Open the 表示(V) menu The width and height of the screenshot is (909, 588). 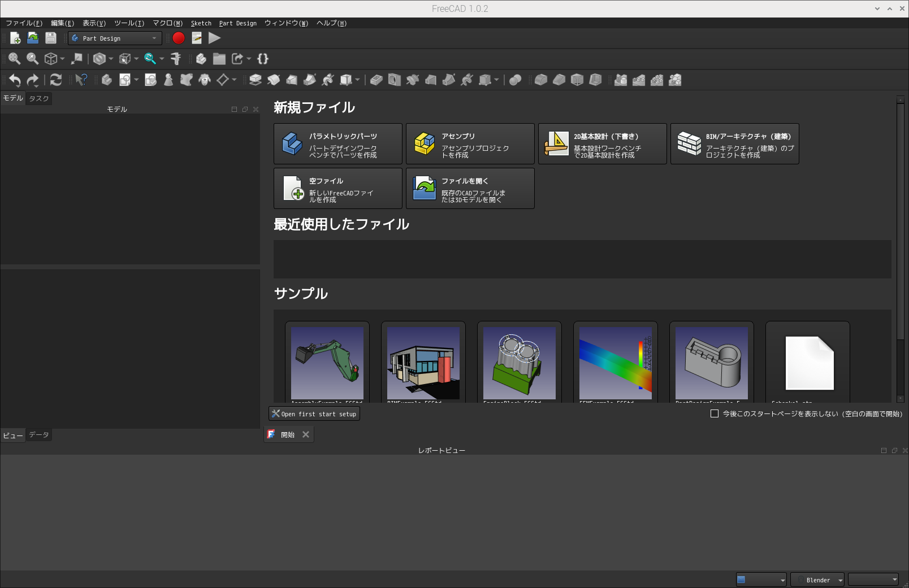[x=94, y=23]
